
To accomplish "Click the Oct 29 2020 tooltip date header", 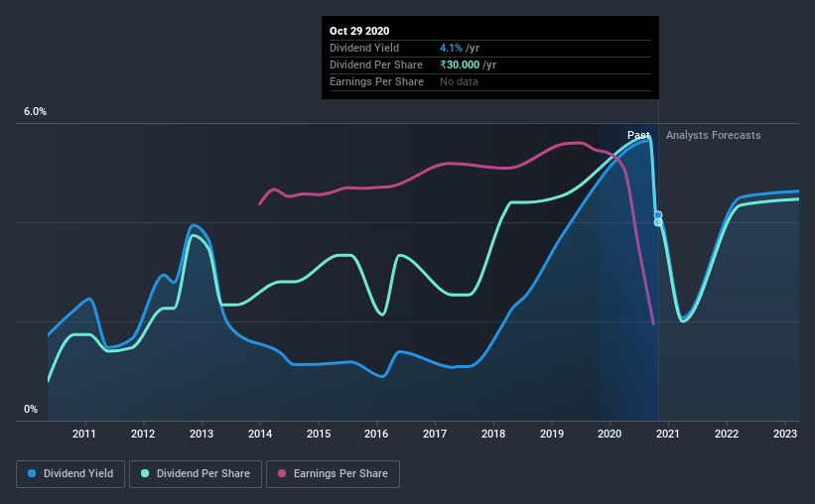I will pyautogui.click(x=359, y=31).
